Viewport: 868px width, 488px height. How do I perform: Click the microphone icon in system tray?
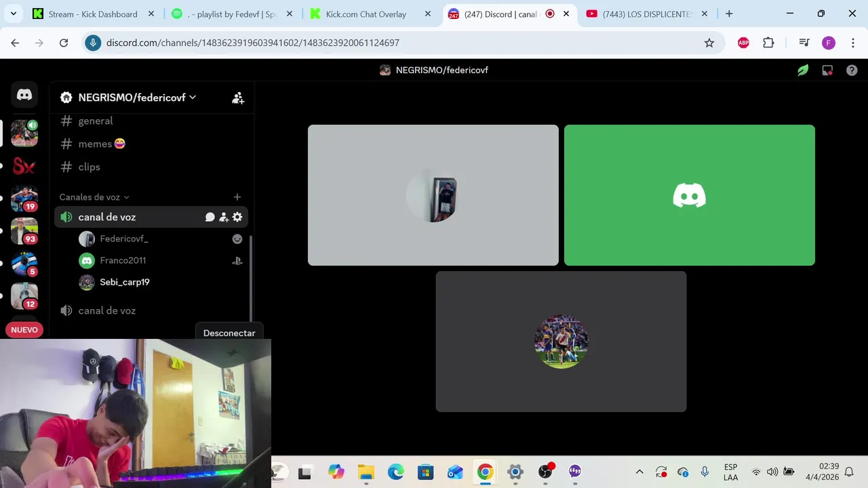(x=705, y=472)
